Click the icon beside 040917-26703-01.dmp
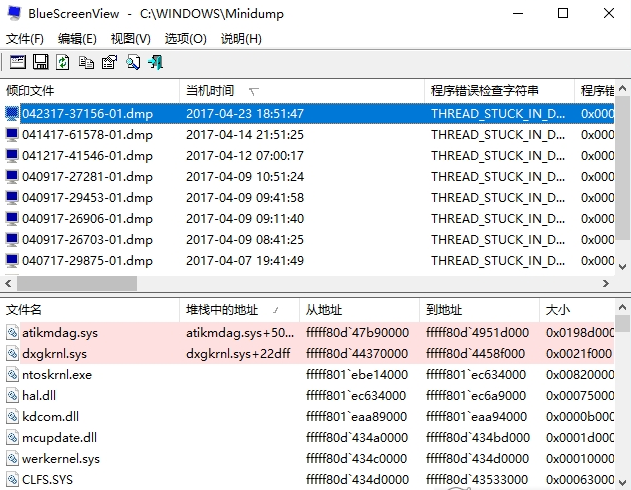The image size is (631, 490). pyautogui.click(x=12, y=239)
